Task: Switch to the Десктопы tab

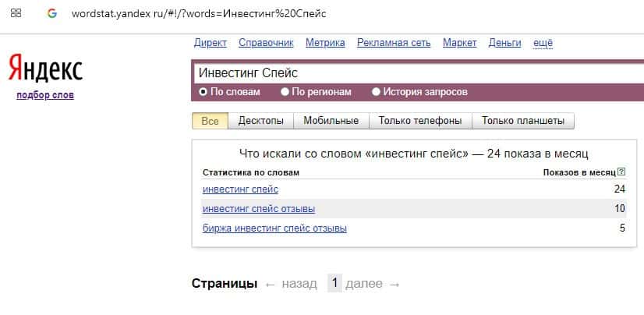Action: tap(261, 121)
